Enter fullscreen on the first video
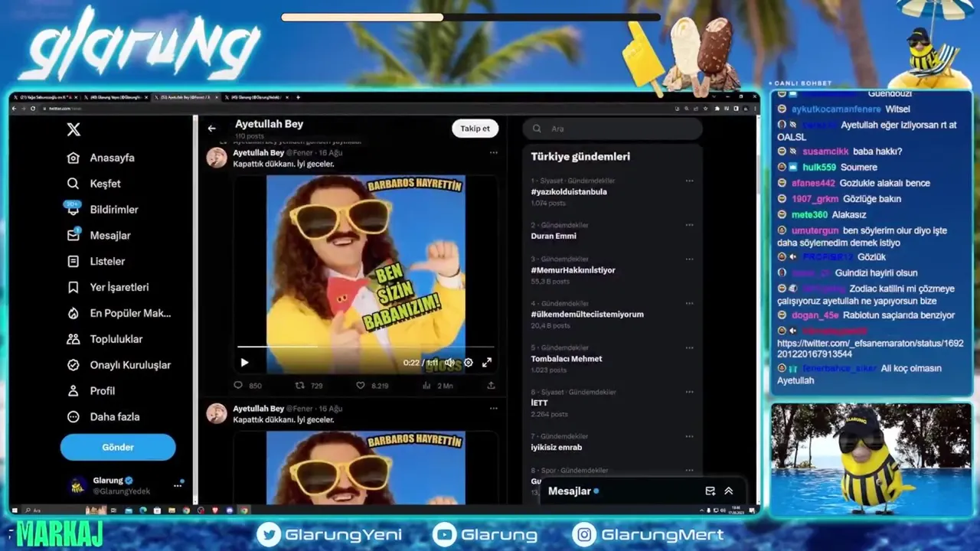The width and height of the screenshot is (980, 551). coord(487,363)
